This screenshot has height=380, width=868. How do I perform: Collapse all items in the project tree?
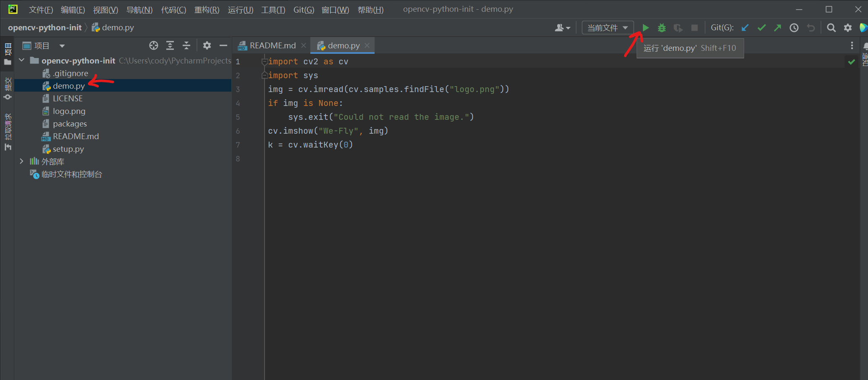click(x=186, y=45)
